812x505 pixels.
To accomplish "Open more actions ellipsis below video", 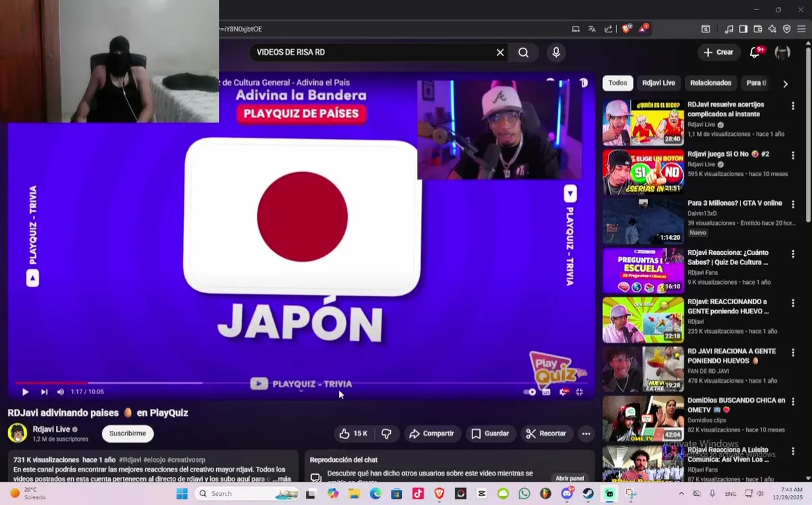I will 586,433.
